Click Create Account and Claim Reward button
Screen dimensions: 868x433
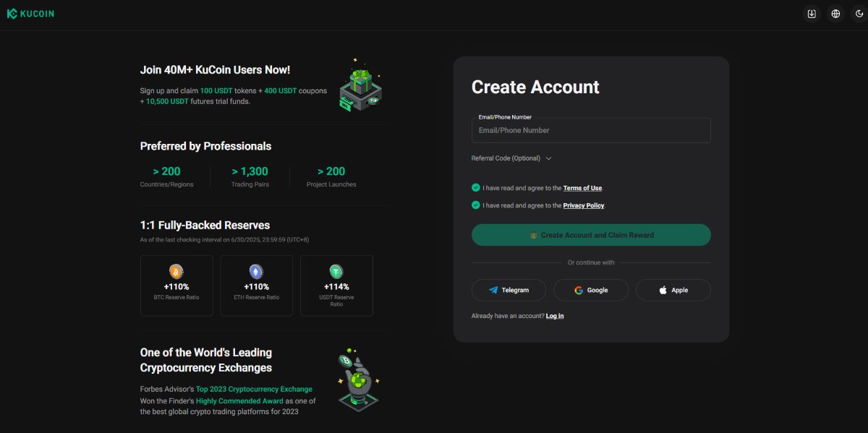point(591,235)
